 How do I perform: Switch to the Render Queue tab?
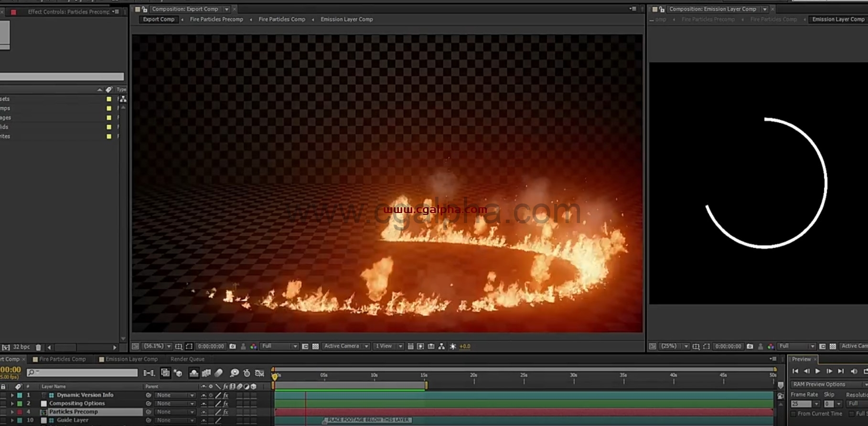(x=187, y=359)
